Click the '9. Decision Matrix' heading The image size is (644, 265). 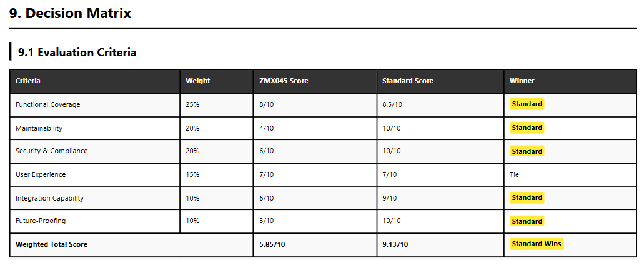70,13
